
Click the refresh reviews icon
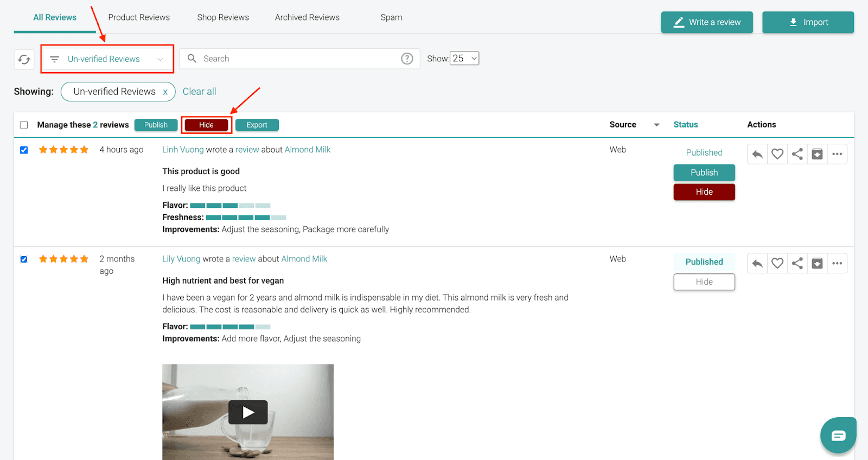pos(24,59)
